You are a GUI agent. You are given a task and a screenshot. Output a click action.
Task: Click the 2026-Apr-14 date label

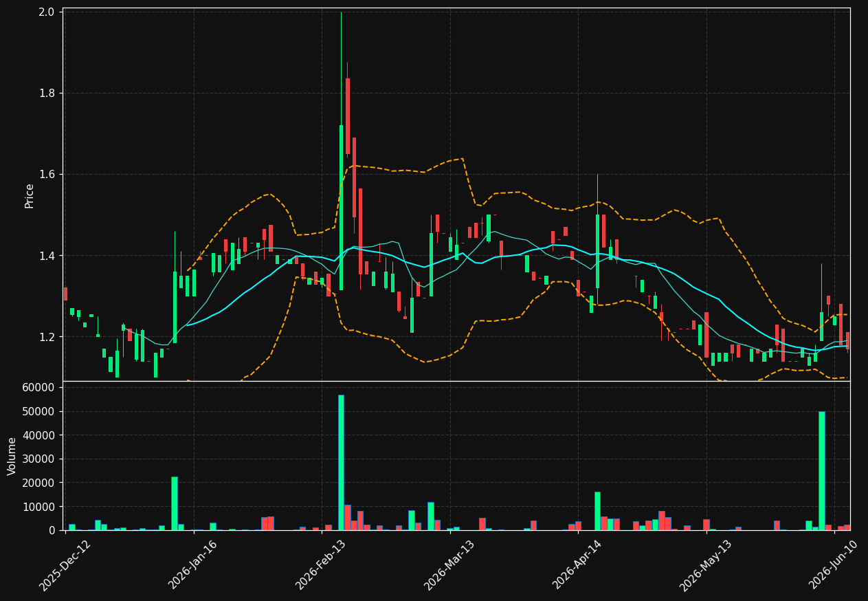coord(577,565)
